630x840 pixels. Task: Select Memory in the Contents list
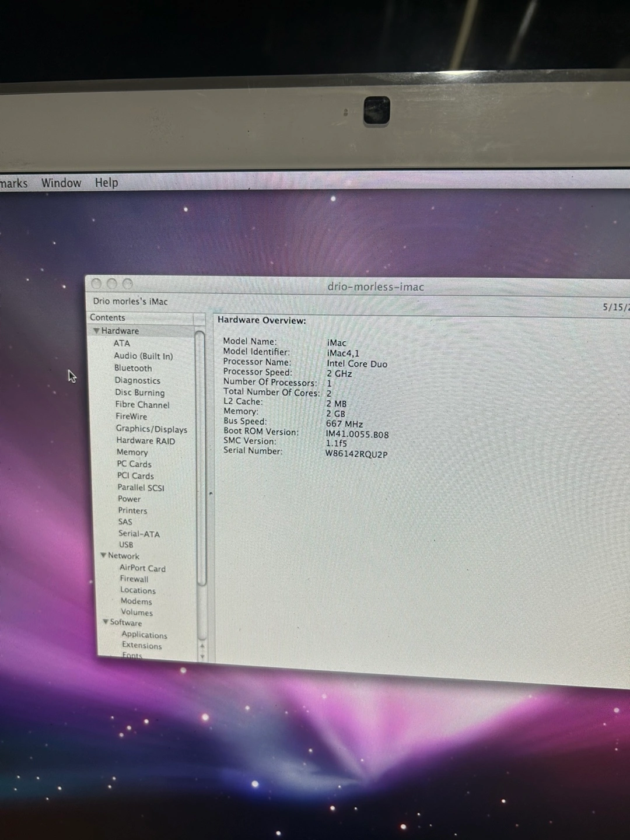[132, 452]
